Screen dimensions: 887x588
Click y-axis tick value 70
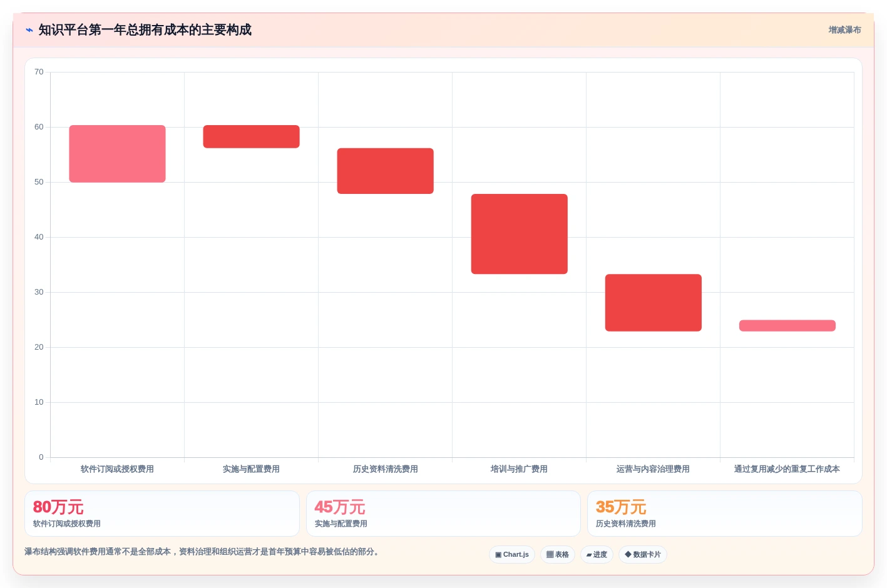click(39, 72)
